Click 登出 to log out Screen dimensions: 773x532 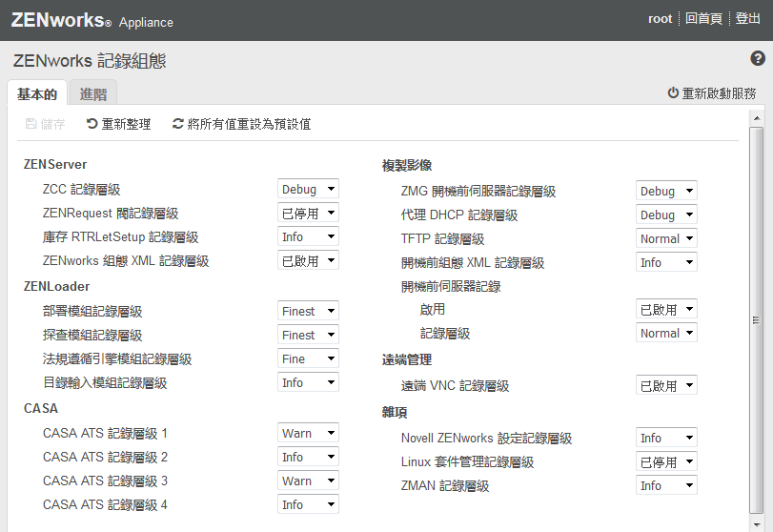[747, 19]
